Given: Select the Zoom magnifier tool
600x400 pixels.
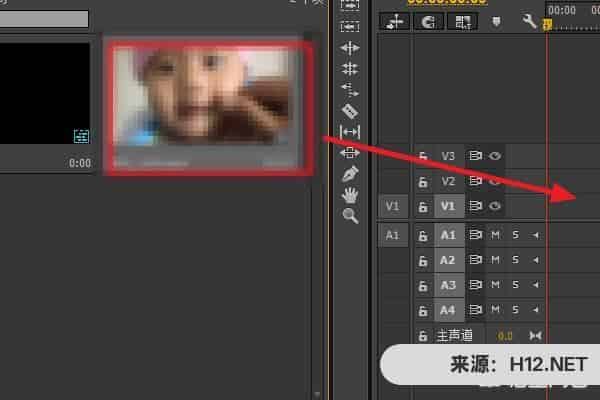Looking at the screenshot, I should [x=351, y=216].
